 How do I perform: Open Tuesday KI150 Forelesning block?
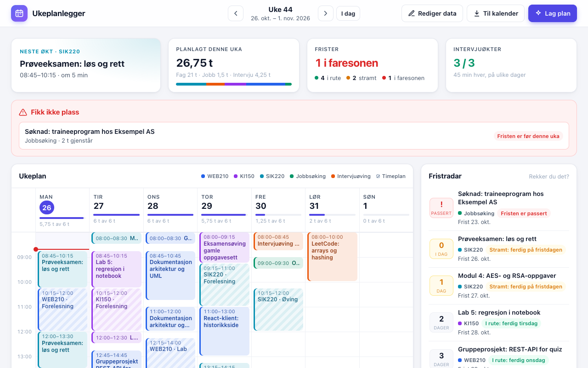point(116,310)
